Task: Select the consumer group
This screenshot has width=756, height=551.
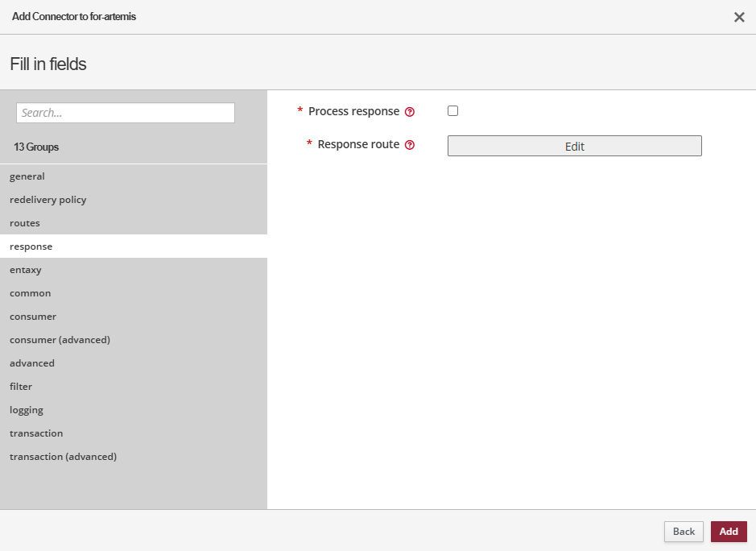Action: tap(33, 317)
